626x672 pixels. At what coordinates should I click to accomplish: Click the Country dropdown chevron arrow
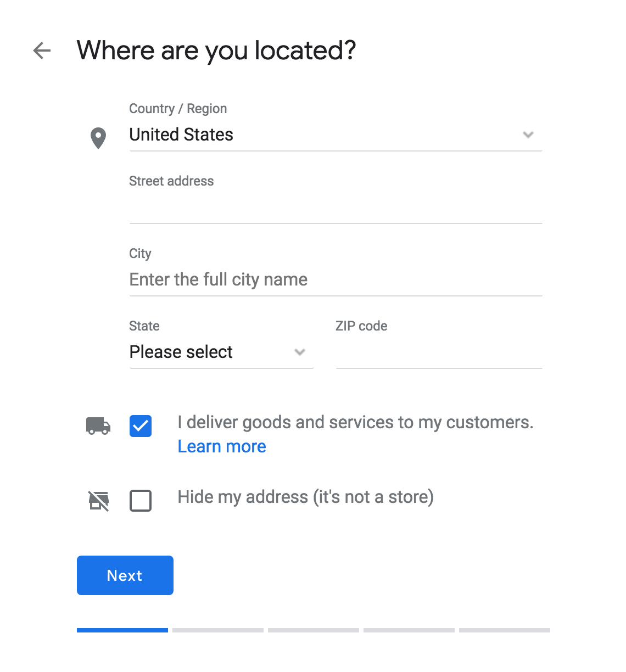(528, 135)
